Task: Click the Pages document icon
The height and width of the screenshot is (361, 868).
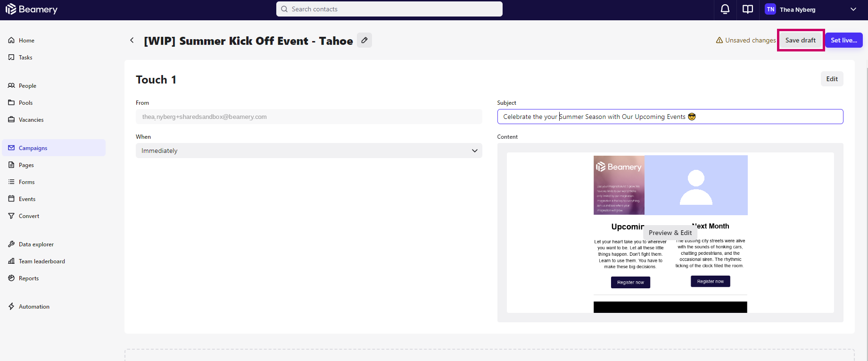Action: click(x=11, y=165)
